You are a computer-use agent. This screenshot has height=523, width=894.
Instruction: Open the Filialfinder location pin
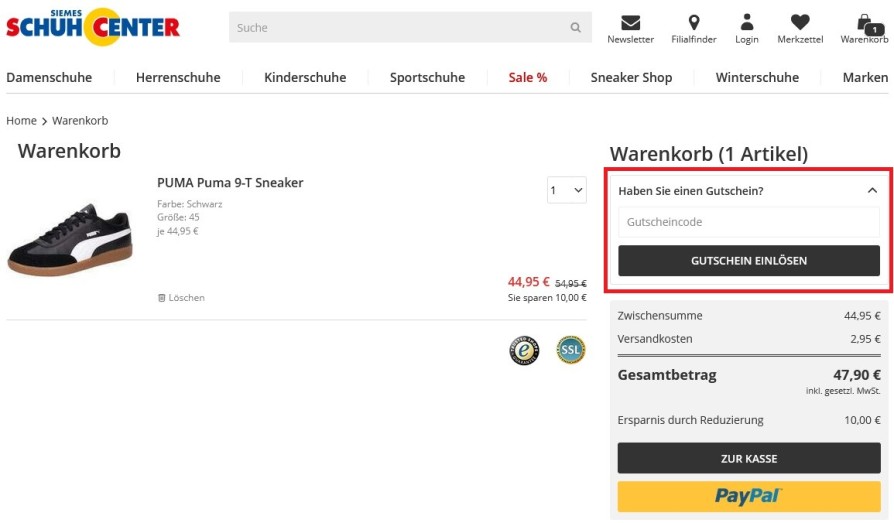[694, 23]
